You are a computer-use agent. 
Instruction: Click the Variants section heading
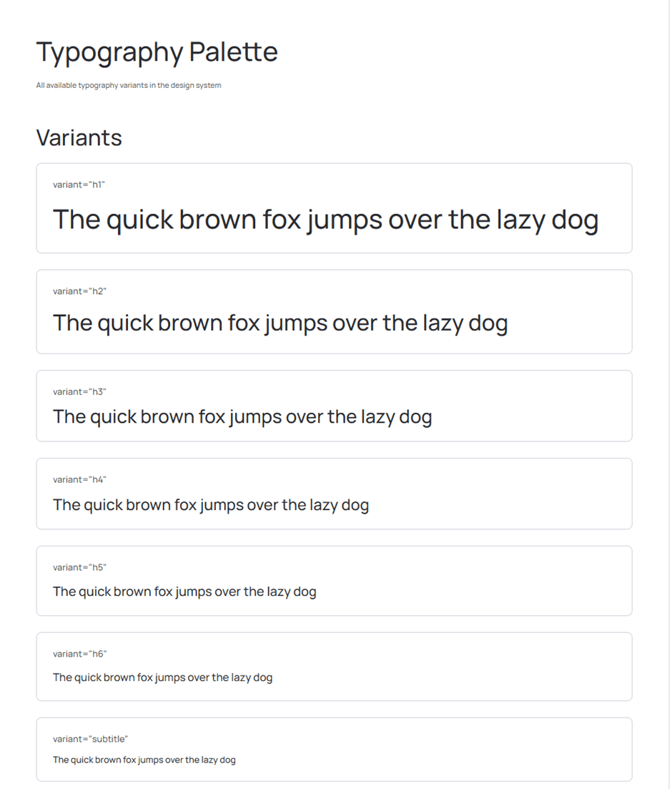coord(79,137)
